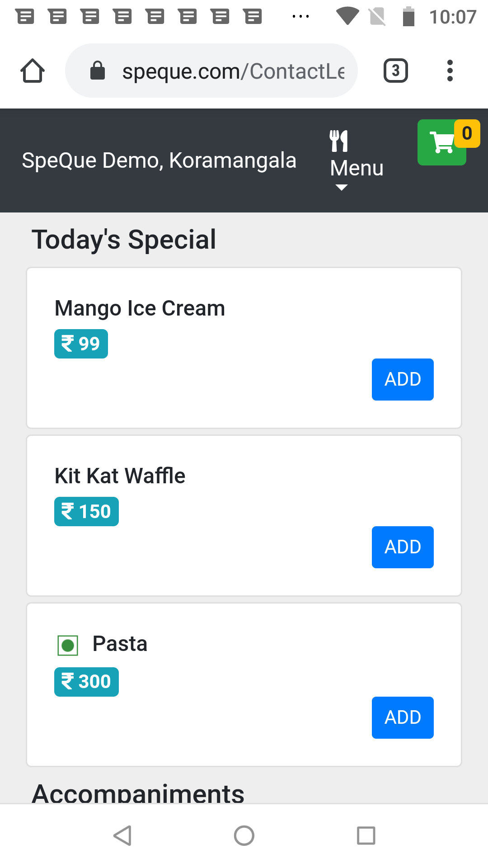Add Mango Ice Cream to cart
This screenshot has width=488, height=868.
[403, 379]
